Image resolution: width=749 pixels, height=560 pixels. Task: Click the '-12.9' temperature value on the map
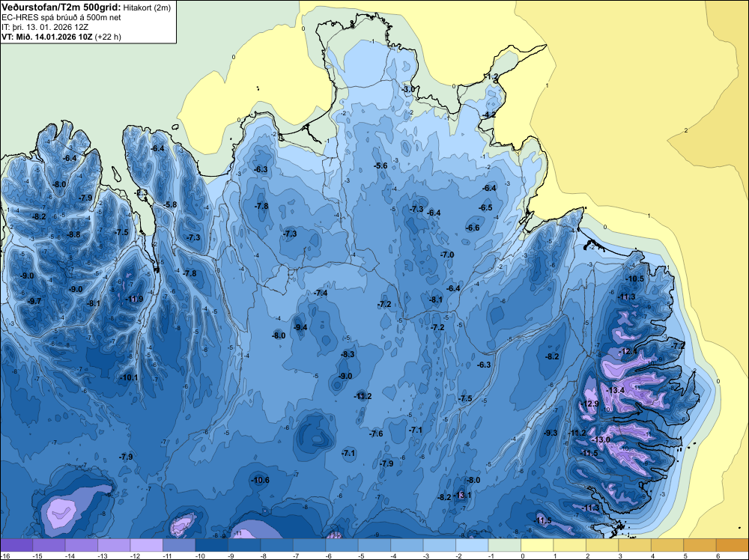coord(590,404)
